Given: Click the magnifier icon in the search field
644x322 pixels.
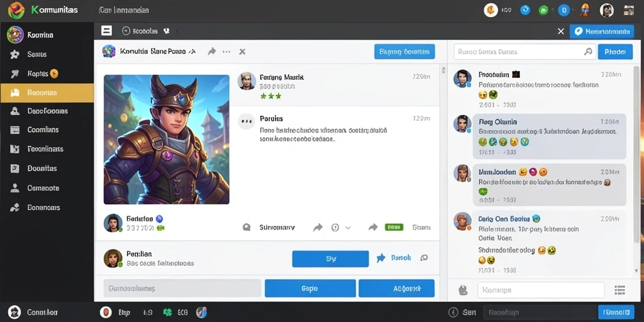Looking at the screenshot, I should coord(588,52).
